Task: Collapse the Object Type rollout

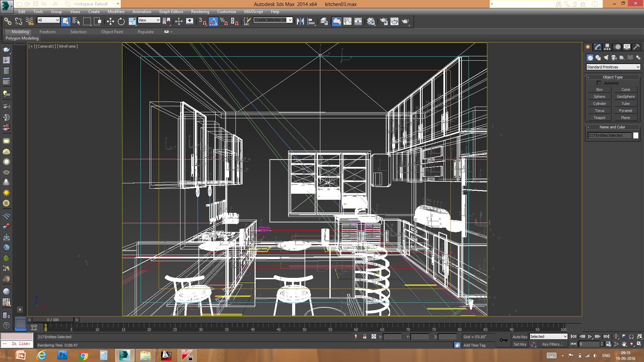Action: pyautogui.click(x=612, y=77)
